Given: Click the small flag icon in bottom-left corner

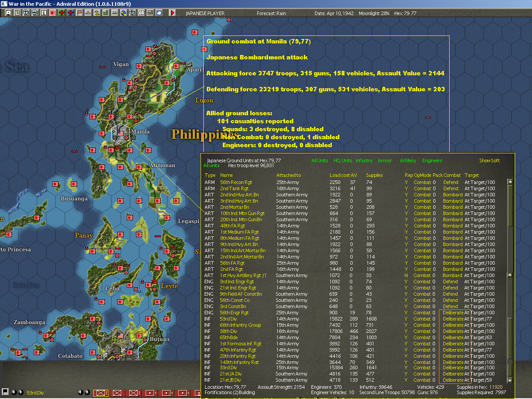Looking at the screenshot, I should [x=5, y=392].
